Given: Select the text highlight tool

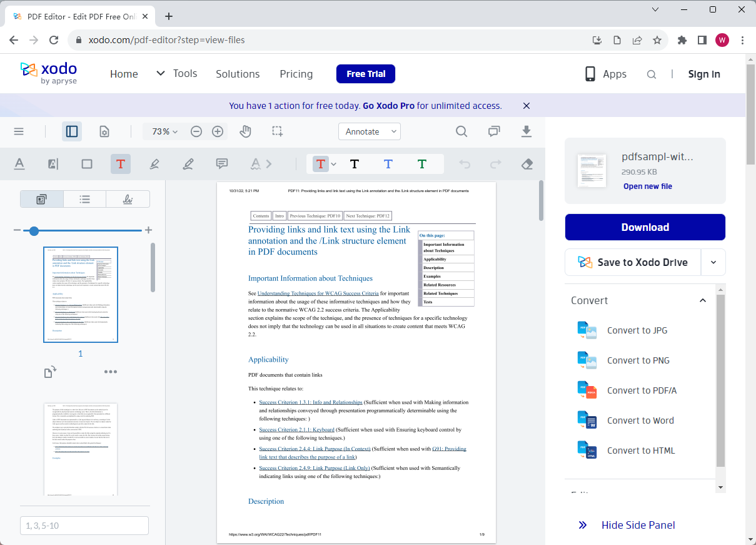Looking at the screenshot, I should pyautogui.click(x=53, y=164).
